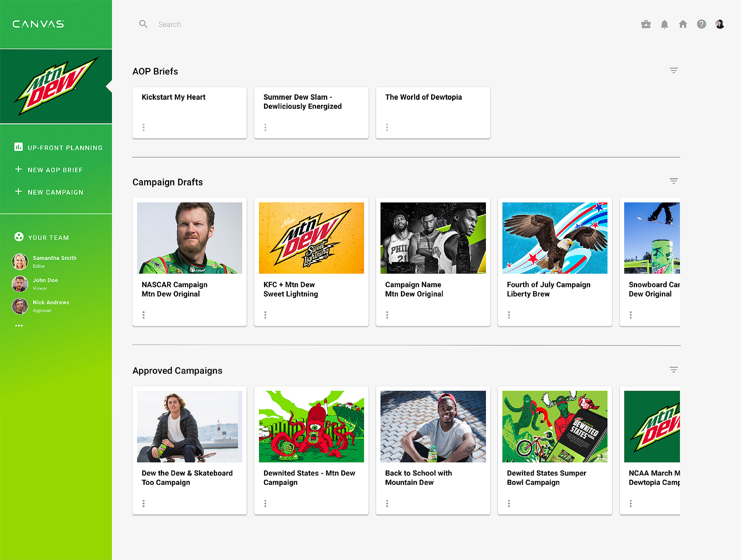The height and width of the screenshot is (560, 741).
Task: Open Nick Andrews team member name
Action: click(51, 302)
